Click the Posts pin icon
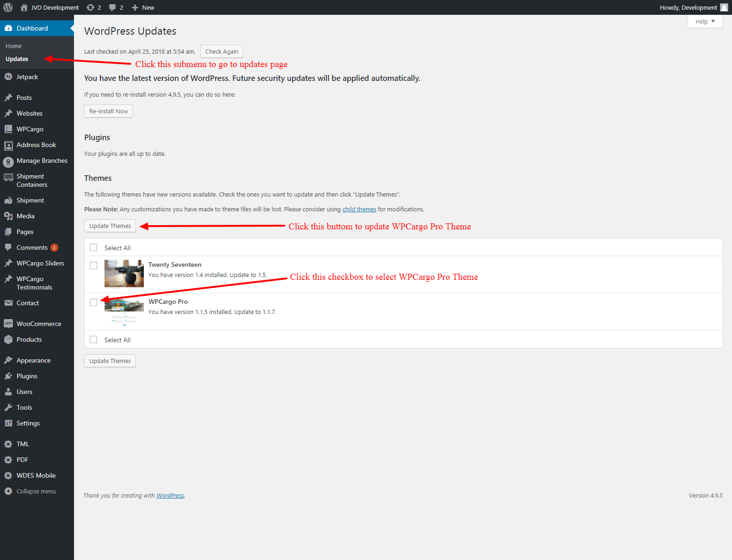Image resolution: width=732 pixels, height=560 pixels. [8, 98]
